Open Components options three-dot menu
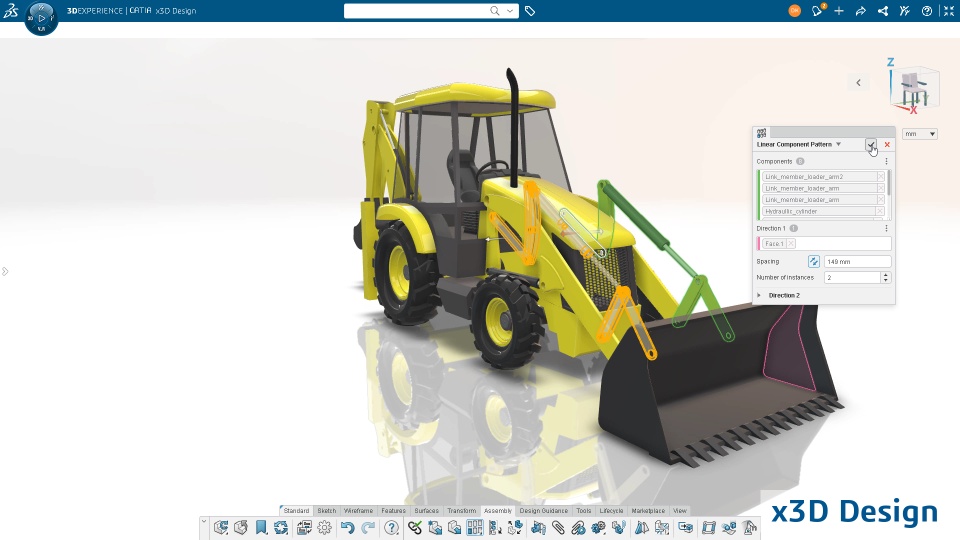 point(886,161)
